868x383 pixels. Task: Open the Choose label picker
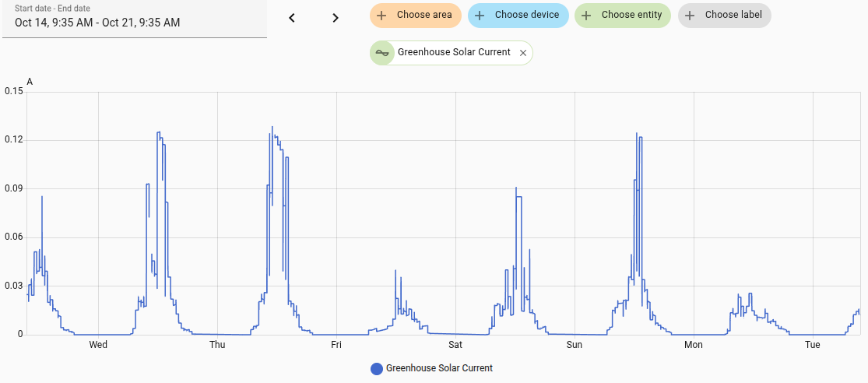[x=732, y=16]
